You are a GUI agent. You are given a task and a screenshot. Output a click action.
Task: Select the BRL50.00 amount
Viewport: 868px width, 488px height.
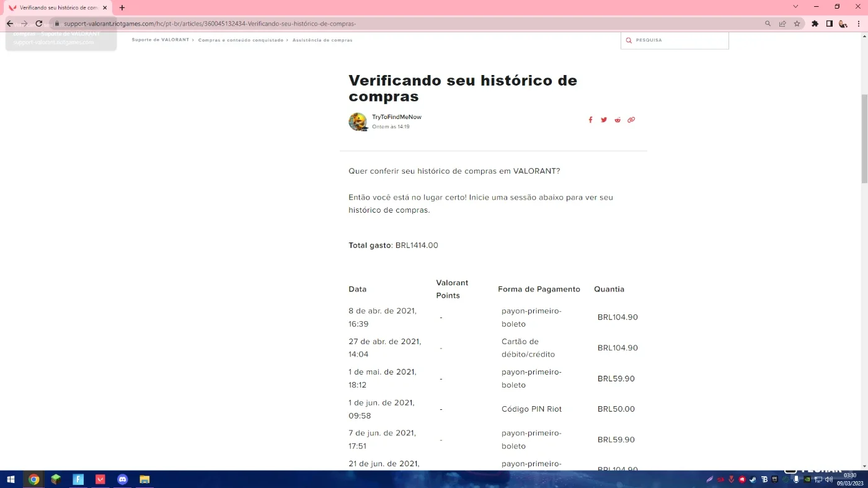[x=616, y=409]
